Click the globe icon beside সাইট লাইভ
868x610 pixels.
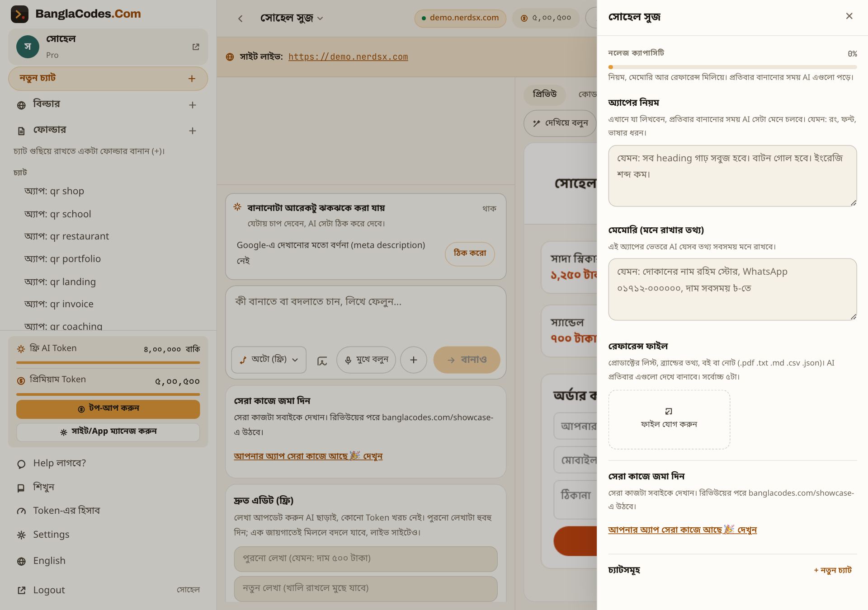pos(230,57)
